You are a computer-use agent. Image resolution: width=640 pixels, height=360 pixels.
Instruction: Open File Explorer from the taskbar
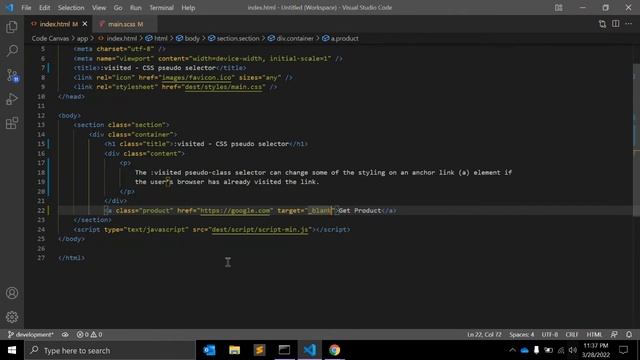(x=234, y=350)
